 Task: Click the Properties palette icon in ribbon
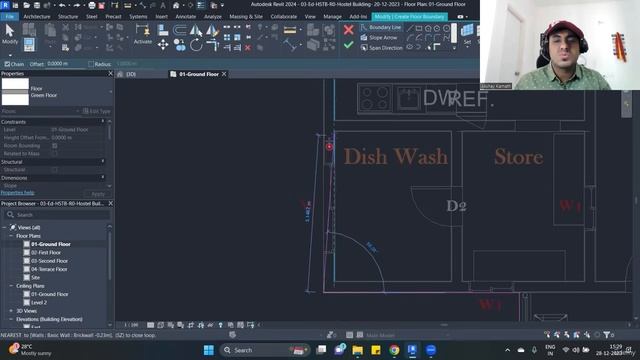click(29, 44)
